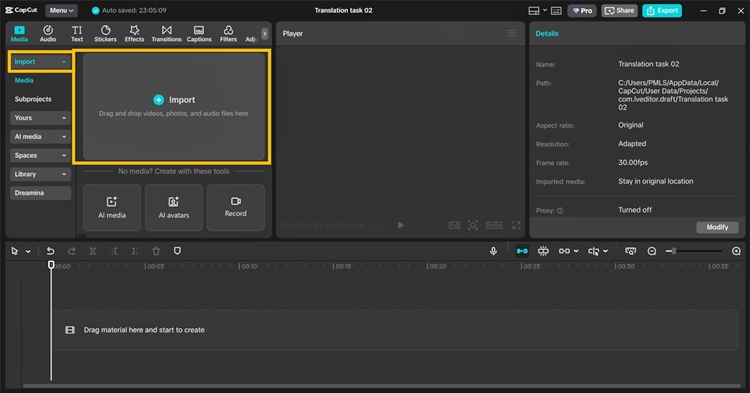Click Proxy info help icon
This screenshot has height=393, width=750.
coord(560,210)
